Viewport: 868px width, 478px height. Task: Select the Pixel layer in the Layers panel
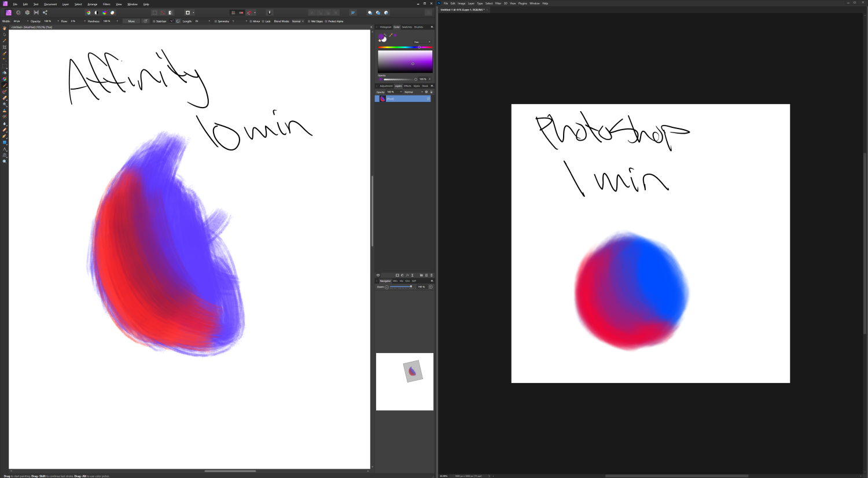click(402, 98)
